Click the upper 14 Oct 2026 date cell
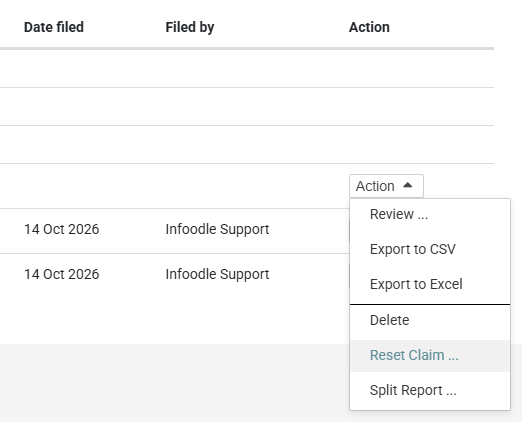The width and height of the screenshot is (522, 422). tap(62, 229)
